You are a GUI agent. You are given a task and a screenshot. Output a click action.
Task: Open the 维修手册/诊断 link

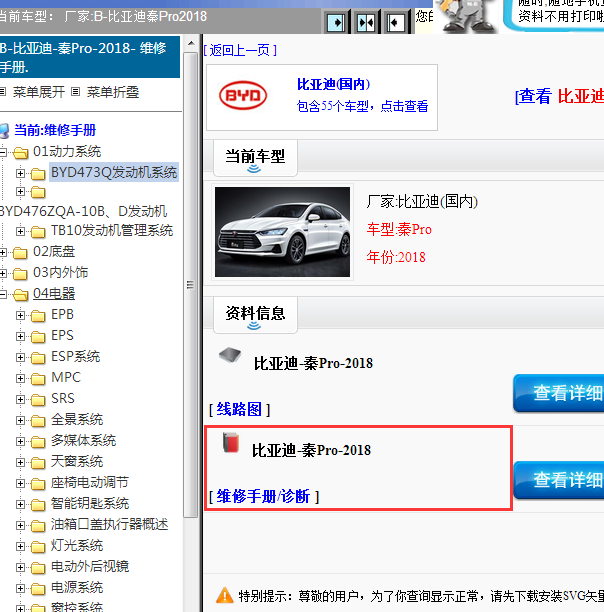[x=264, y=497]
